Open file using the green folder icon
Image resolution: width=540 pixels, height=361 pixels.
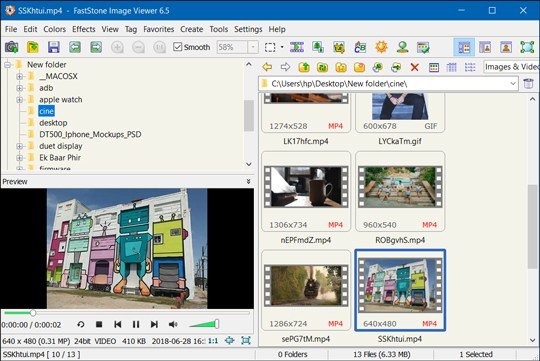pyautogui.click(x=33, y=47)
